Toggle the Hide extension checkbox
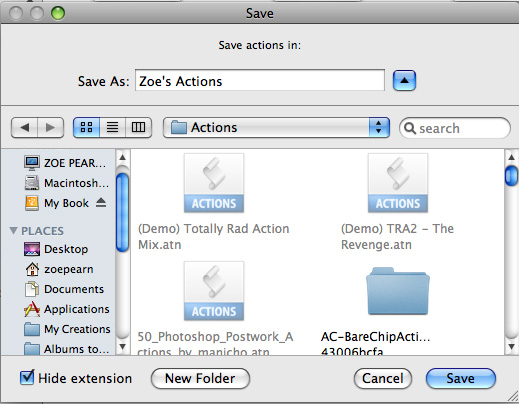The width and height of the screenshot is (519, 404). [27, 378]
